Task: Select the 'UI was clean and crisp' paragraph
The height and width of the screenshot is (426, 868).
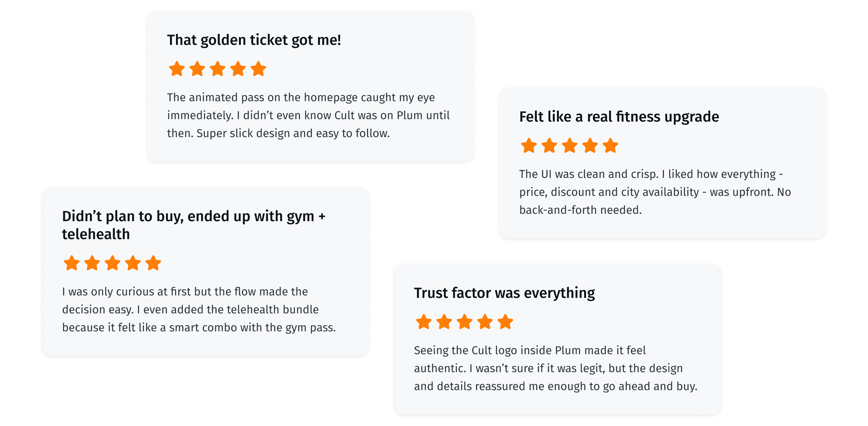Action: pyautogui.click(x=655, y=192)
